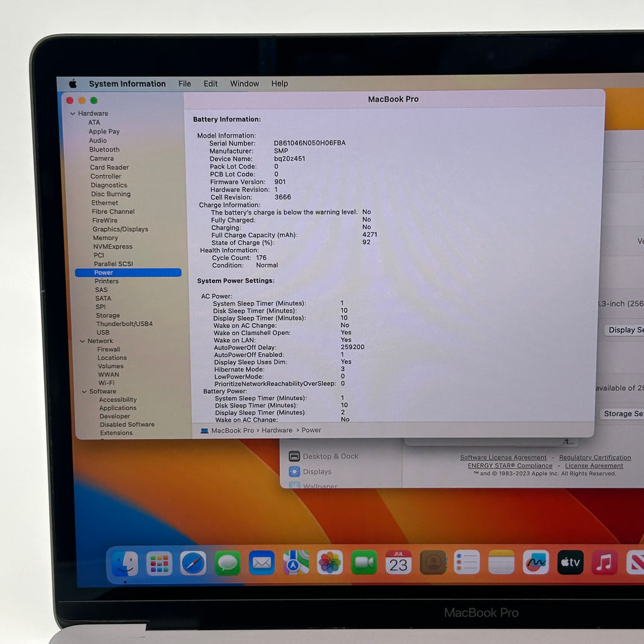Click the Cycle Count value 176
644x644 pixels.
pyautogui.click(x=261, y=257)
